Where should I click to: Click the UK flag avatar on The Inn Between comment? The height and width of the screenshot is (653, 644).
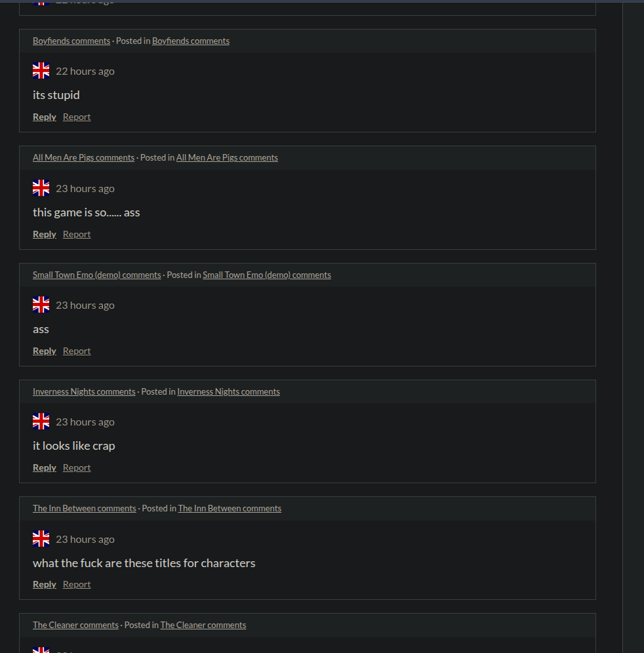41,538
